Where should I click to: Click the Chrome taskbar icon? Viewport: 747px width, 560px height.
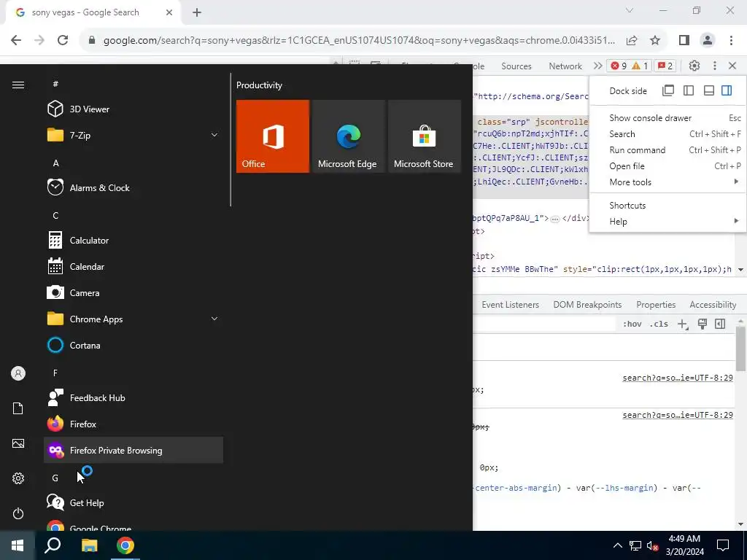(125, 545)
